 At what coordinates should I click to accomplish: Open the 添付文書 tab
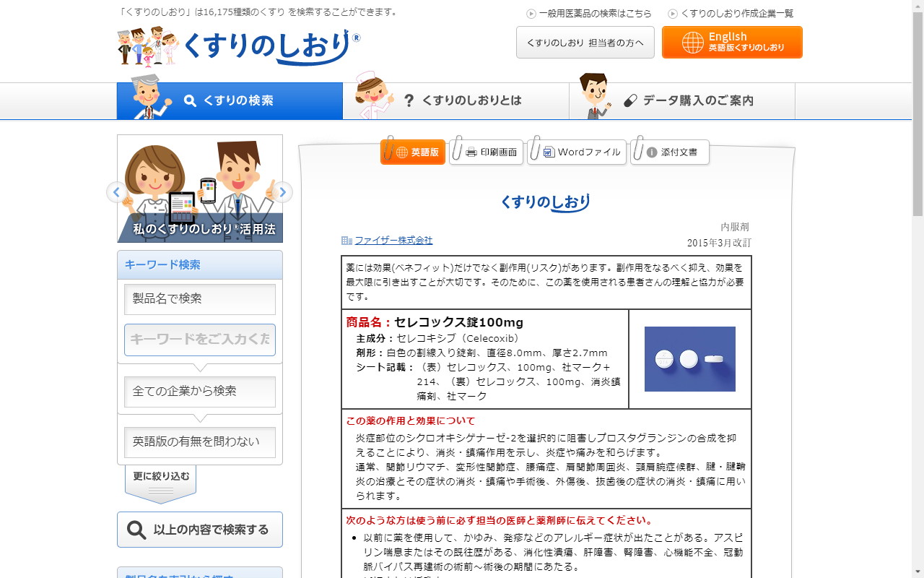[671, 152]
